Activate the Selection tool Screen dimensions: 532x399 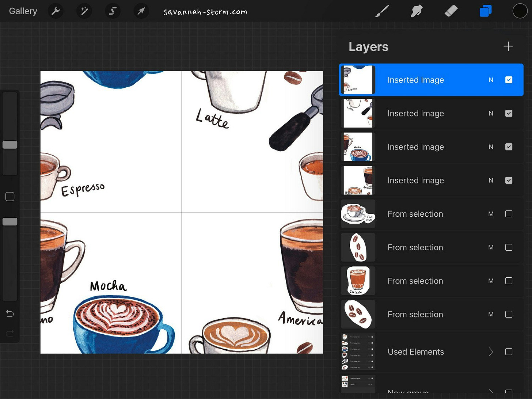point(113,11)
